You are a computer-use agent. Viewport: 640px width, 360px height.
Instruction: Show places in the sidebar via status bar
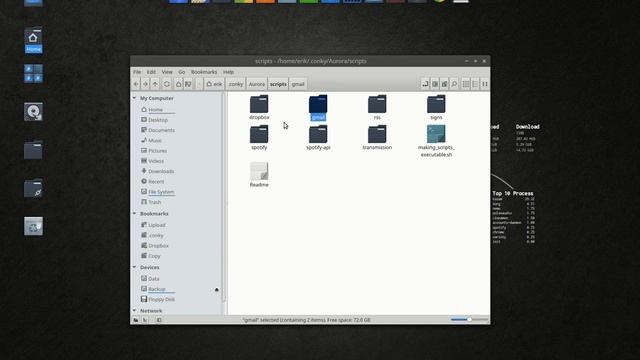(x=136, y=320)
